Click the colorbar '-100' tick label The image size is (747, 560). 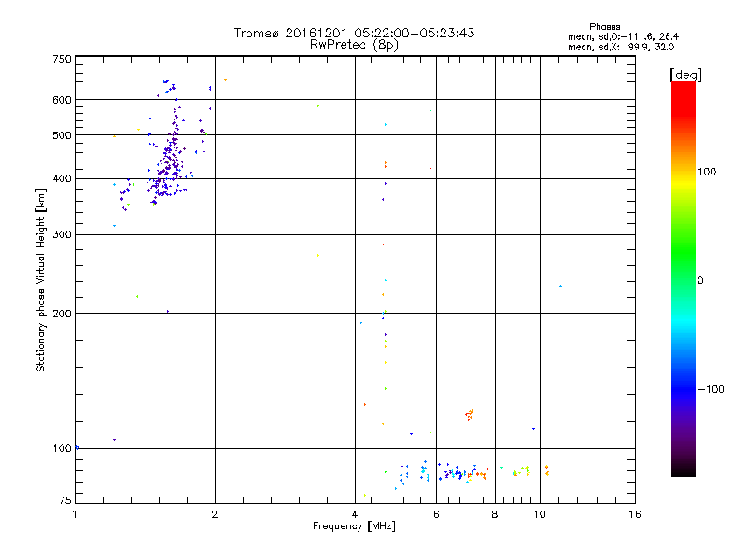click(x=711, y=389)
